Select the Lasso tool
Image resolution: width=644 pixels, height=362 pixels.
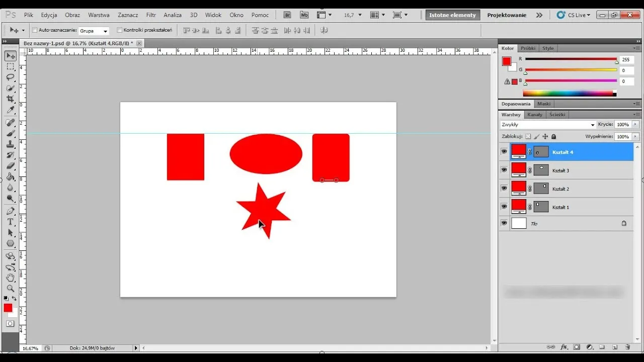tap(10, 77)
